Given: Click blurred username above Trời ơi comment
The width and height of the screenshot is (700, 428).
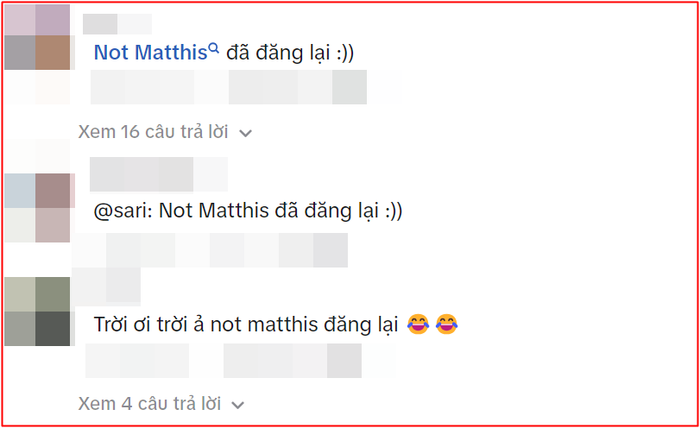Looking at the screenshot, I should pos(106,285).
